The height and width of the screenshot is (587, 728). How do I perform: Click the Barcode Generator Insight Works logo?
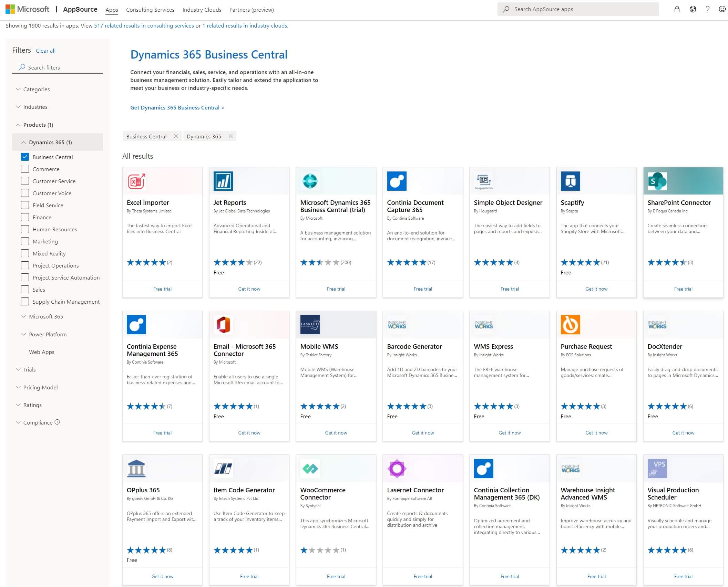tap(397, 325)
